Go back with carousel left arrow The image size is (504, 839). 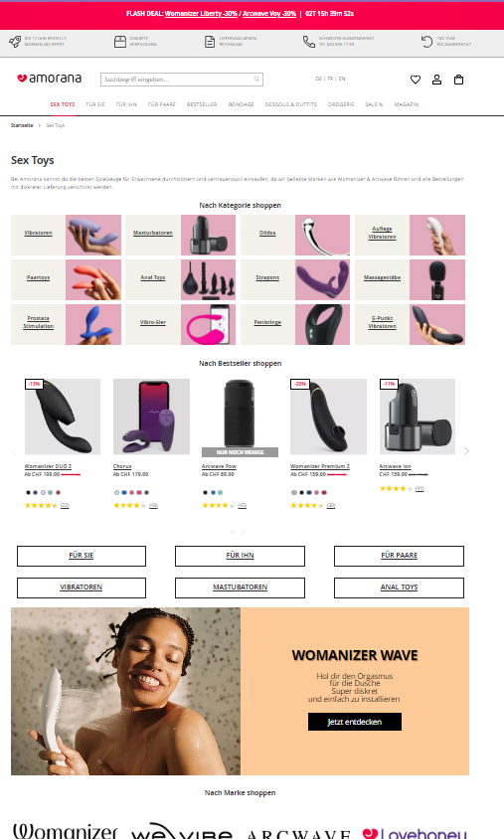tap(14, 451)
